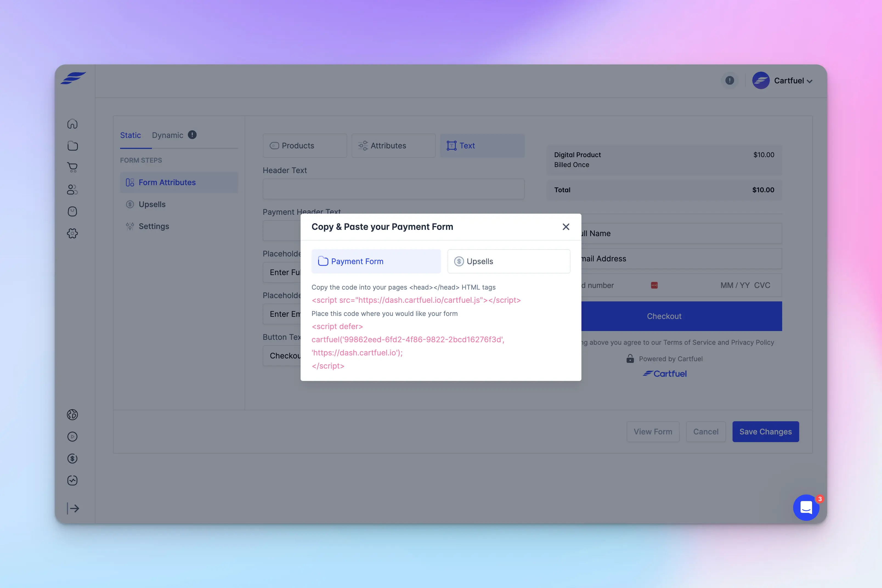Select the Payment Form tab in dialog
This screenshot has height=588, width=882.
pos(376,261)
